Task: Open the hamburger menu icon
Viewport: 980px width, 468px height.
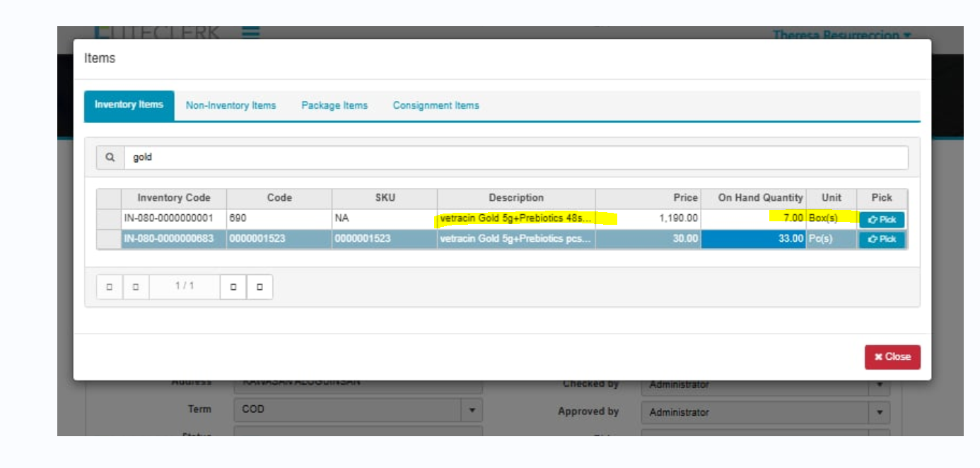Action: [250, 32]
